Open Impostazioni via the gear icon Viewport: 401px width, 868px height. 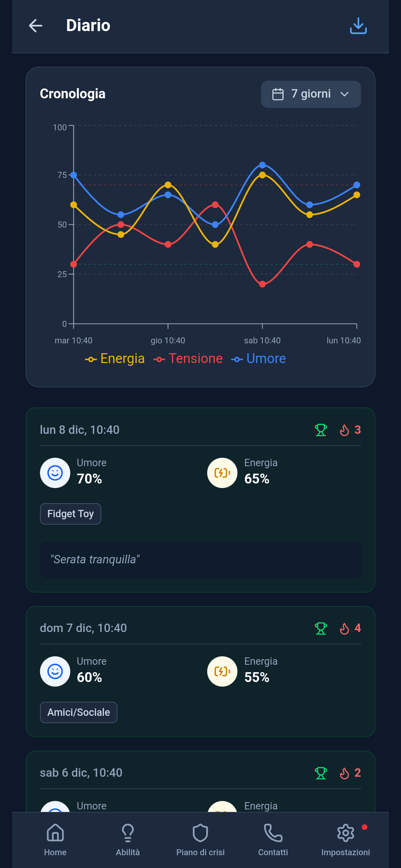[345, 832]
